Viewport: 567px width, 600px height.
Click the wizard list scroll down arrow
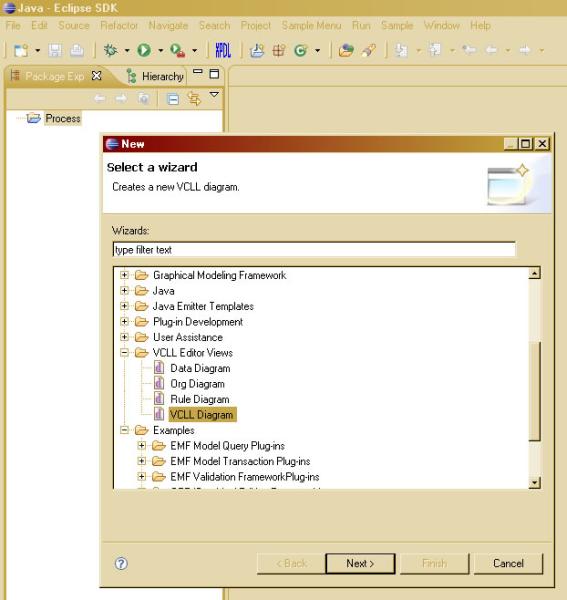[x=534, y=483]
